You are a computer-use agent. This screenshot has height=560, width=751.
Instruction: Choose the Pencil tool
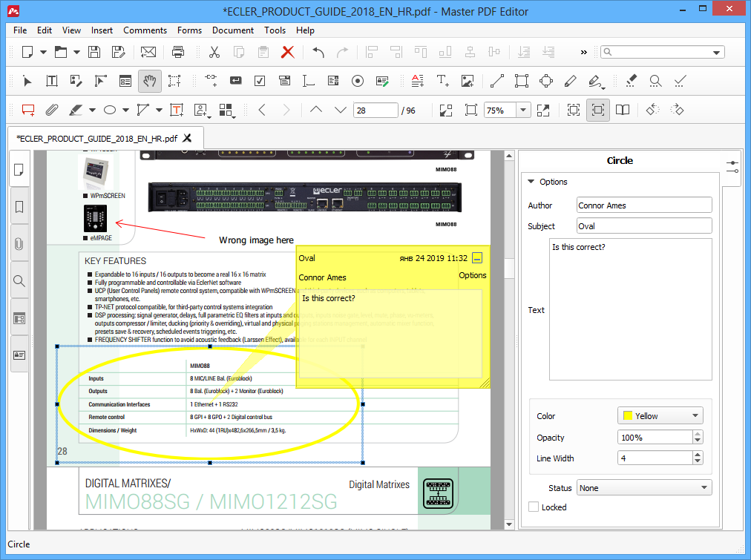pyautogui.click(x=570, y=81)
